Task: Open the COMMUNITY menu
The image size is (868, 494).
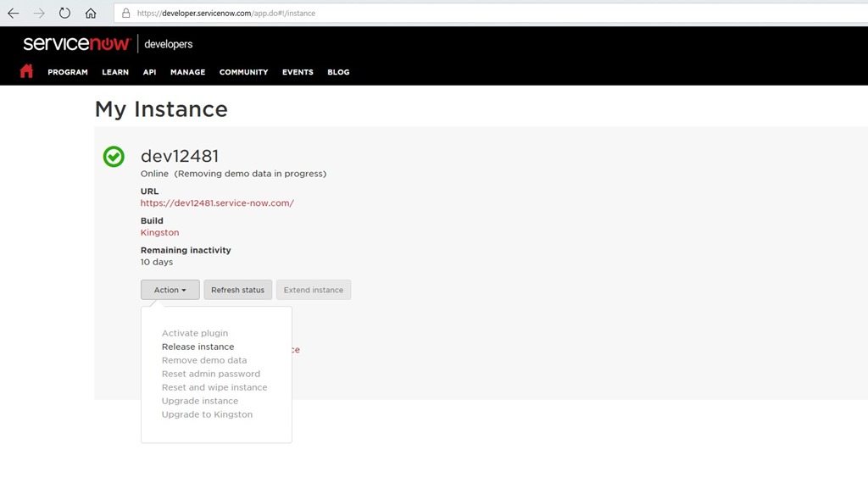Action: click(243, 72)
